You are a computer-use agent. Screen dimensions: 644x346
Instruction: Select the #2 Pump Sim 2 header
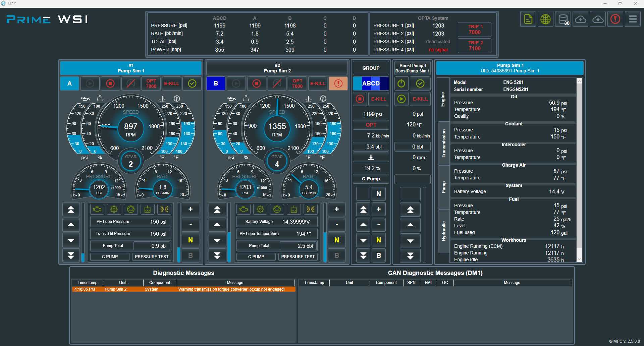point(277,68)
